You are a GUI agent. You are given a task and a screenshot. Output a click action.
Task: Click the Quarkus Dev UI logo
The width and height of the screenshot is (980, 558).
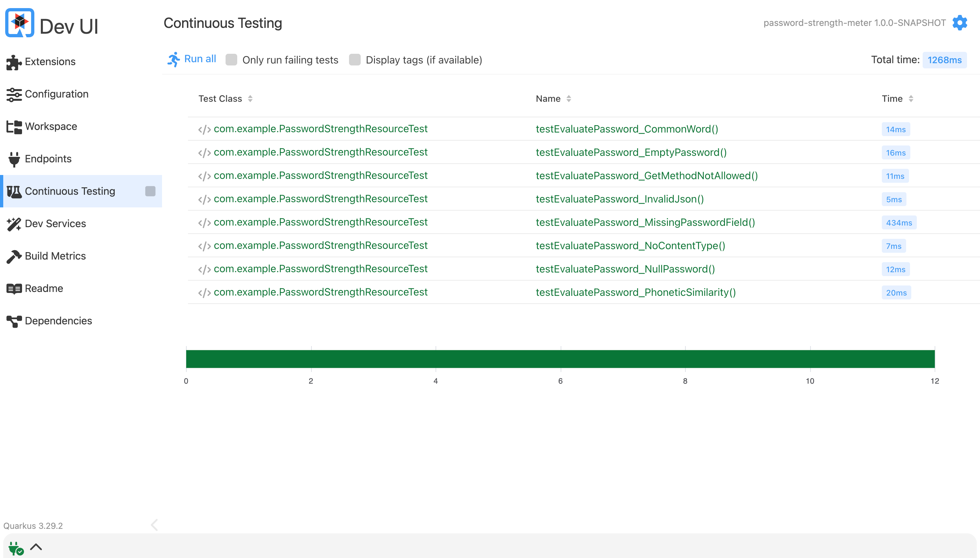click(x=19, y=23)
